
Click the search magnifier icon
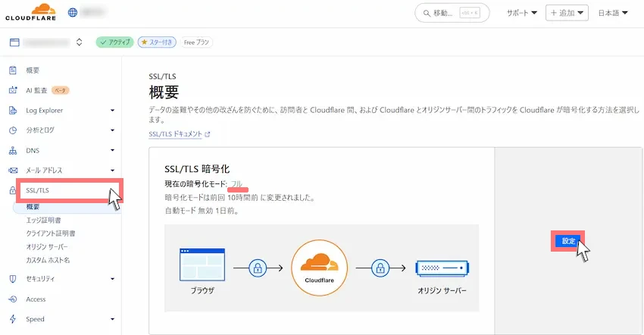(x=427, y=13)
